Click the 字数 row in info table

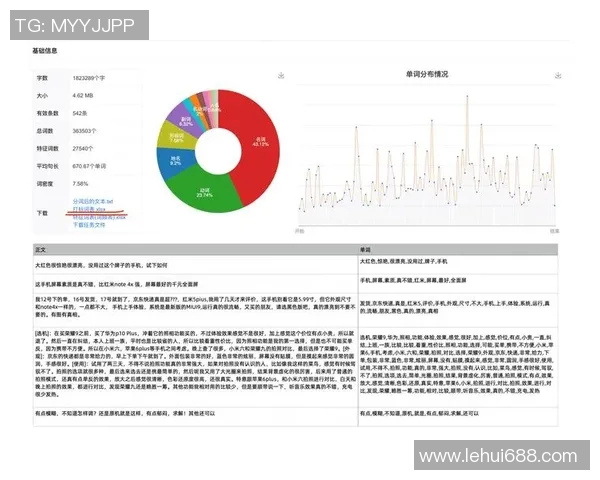click(x=70, y=76)
